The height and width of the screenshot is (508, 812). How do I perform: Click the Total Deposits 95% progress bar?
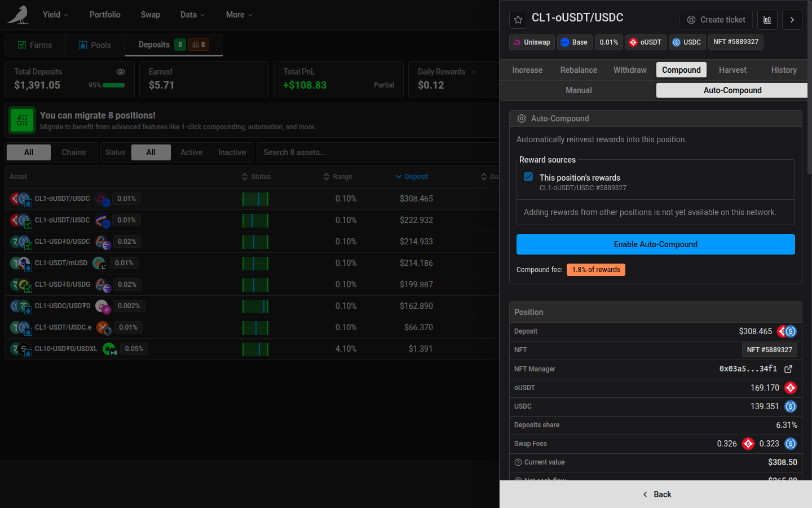coord(114,85)
